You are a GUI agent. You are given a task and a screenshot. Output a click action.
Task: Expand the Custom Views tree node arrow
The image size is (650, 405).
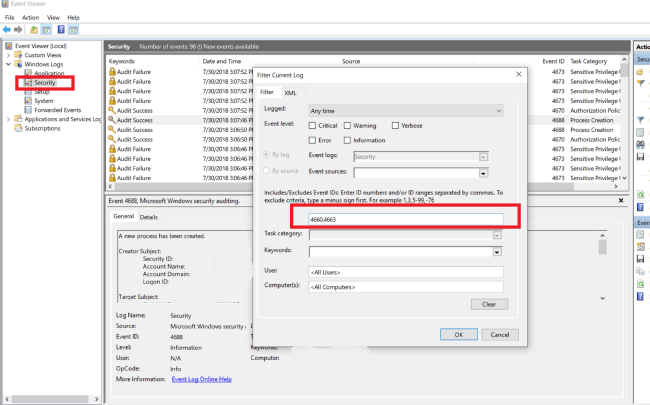pyautogui.click(x=8, y=55)
